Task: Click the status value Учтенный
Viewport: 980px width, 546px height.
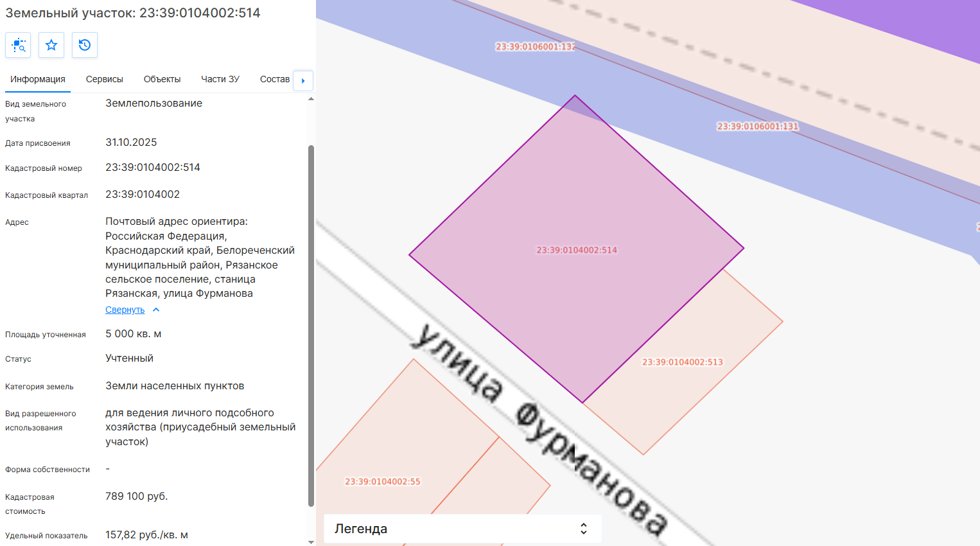Action: [x=130, y=358]
